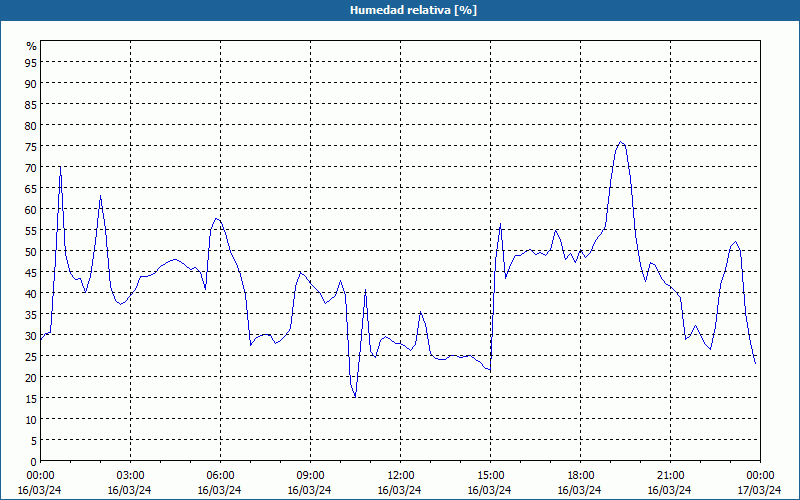Screen dimensions: 800x500
Task: Click the 0 y-axis label
Action: pyautogui.click(x=34, y=462)
